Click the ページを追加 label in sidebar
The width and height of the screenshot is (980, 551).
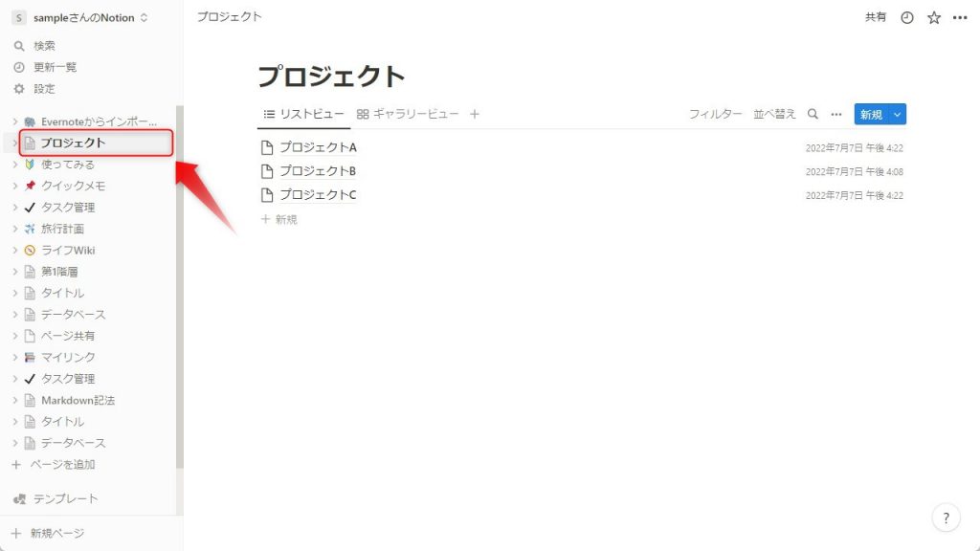(x=62, y=464)
